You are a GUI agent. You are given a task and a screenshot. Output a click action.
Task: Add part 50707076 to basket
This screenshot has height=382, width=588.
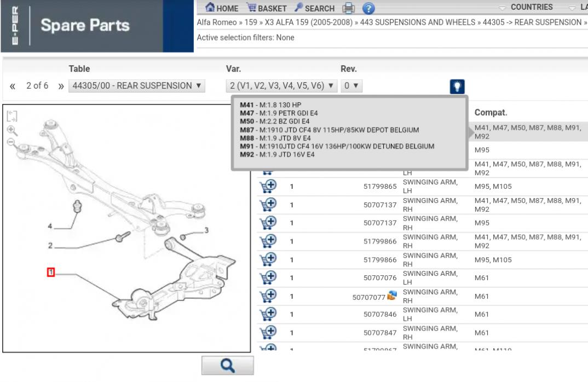point(268,277)
